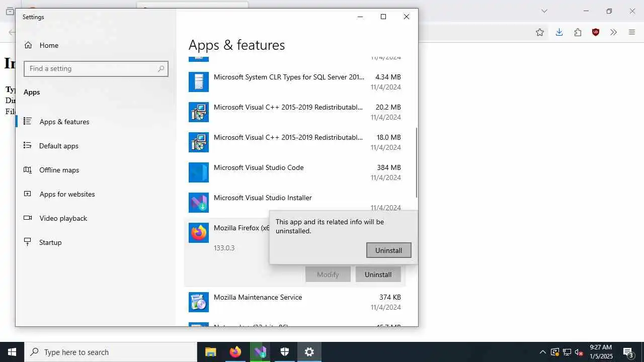This screenshot has width=644, height=362.
Task: Click the grayed Modify button
Action: pos(328,275)
